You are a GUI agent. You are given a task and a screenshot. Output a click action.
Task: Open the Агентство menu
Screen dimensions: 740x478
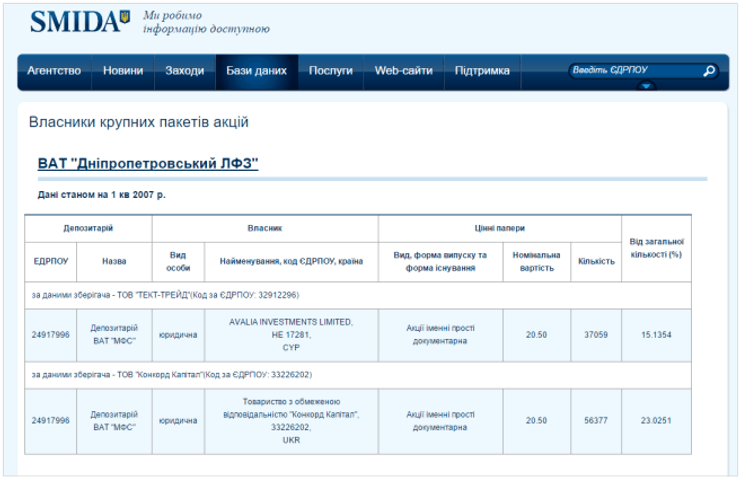tap(54, 71)
